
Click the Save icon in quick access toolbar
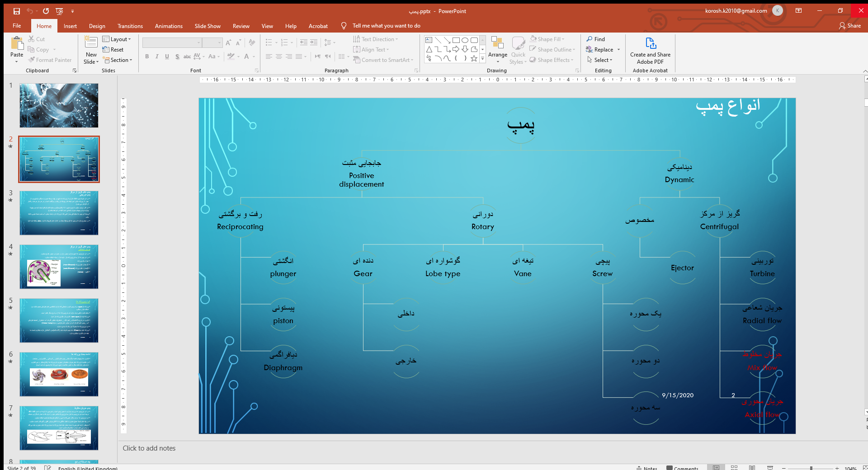(16, 11)
